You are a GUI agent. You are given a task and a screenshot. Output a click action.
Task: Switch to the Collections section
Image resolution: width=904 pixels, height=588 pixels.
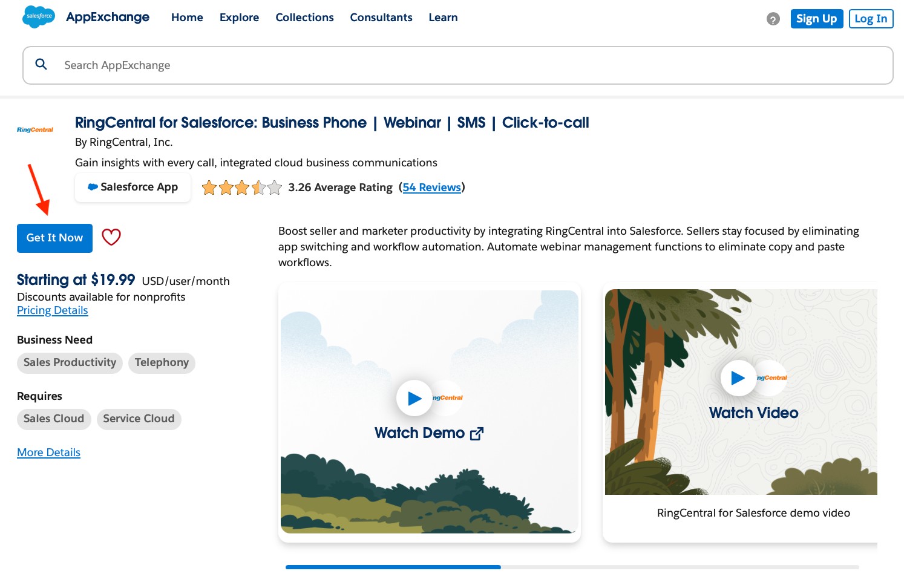pos(304,18)
